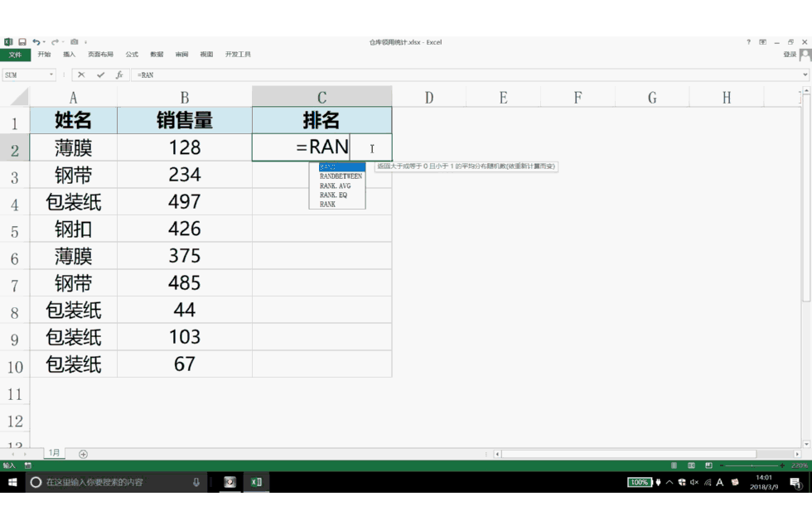Open the Undo history dropdown arrow

pyautogui.click(x=44, y=42)
